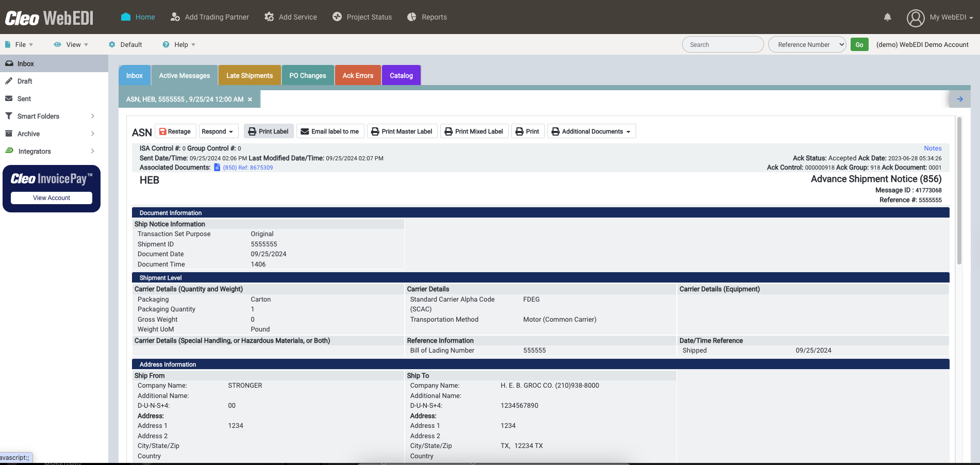
Task: Focus the Search input field
Action: click(x=723, y=44)
